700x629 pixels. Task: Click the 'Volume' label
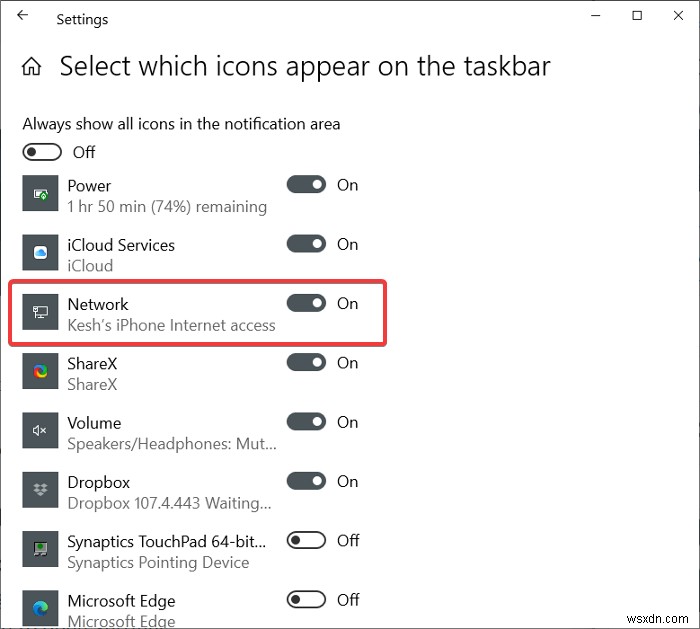[94, 423]
